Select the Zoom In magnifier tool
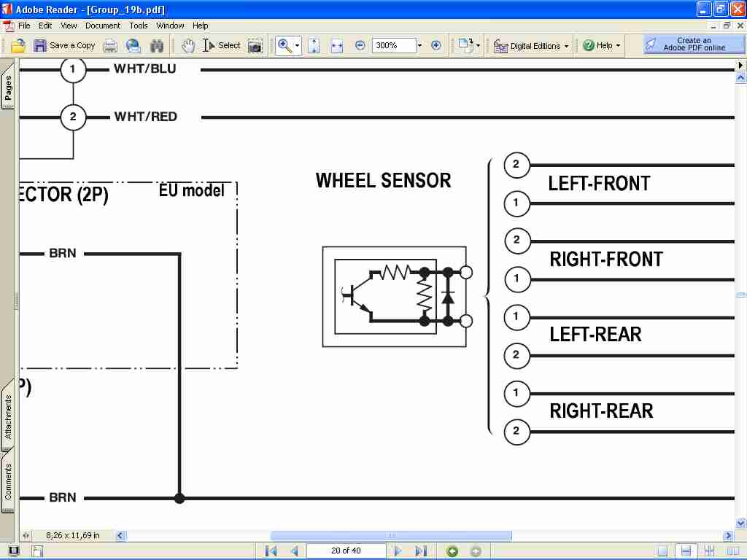 (x=285, y=46)
